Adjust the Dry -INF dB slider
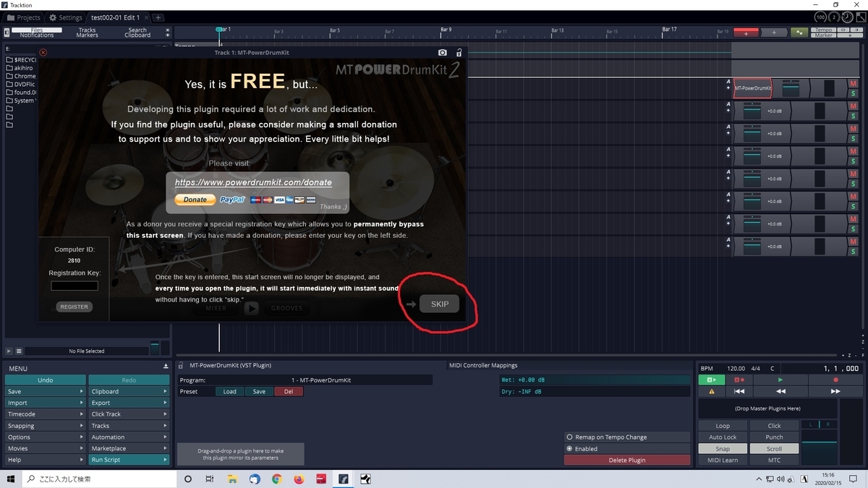 pos(594,391)
